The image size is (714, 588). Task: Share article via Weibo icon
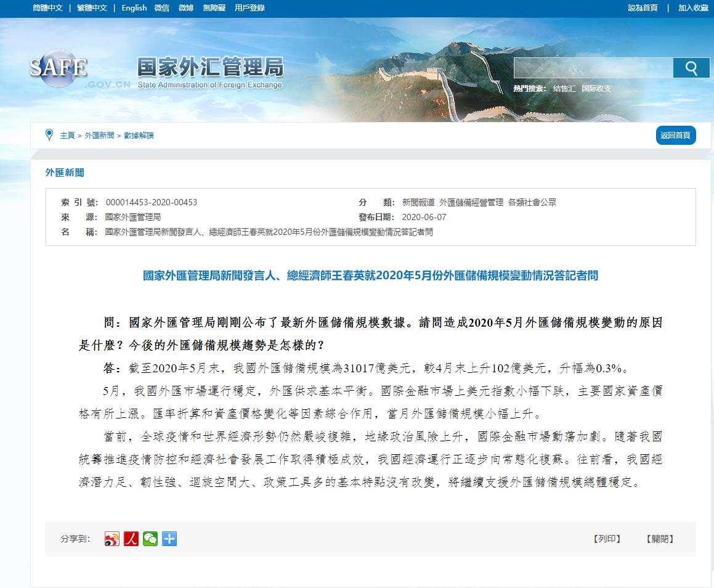pos(112,539)
